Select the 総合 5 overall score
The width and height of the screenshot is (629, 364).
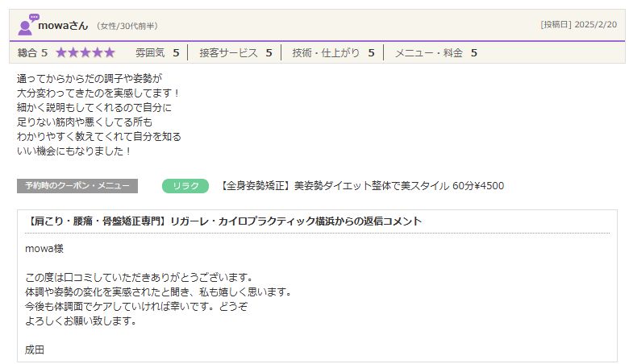click(33, 53)
